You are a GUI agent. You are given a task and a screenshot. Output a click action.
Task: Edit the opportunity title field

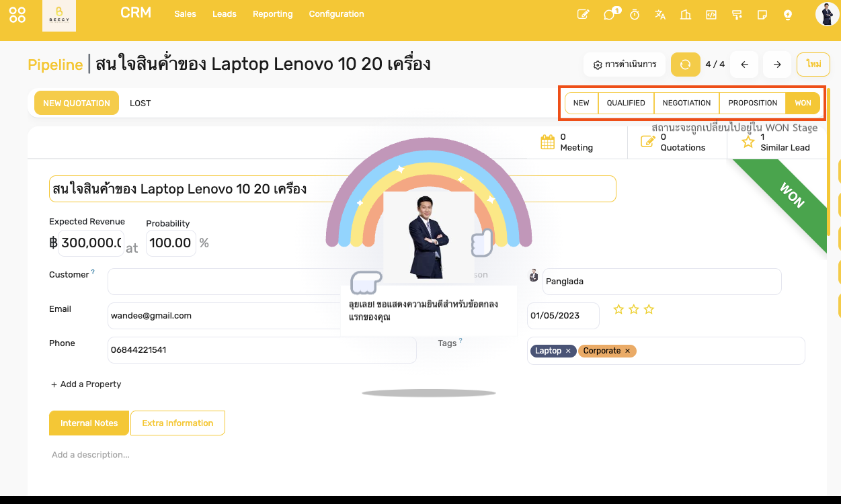(332, 189)
